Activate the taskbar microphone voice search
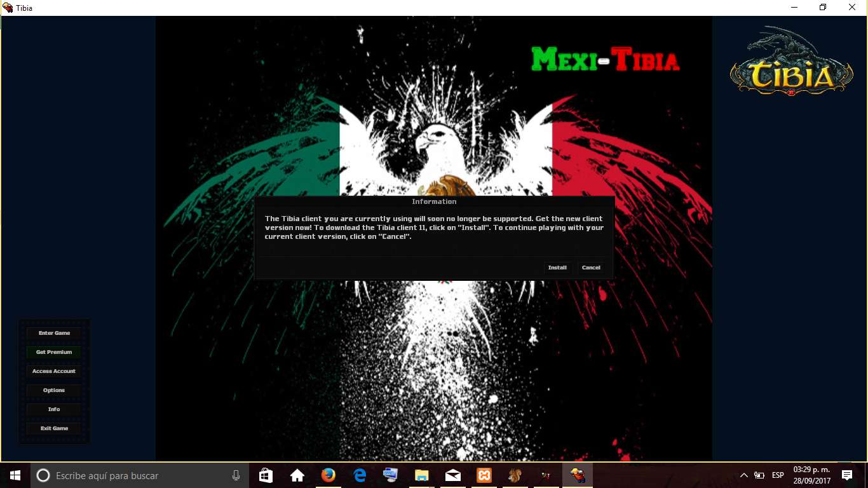Viewport: 868px width, 488px height. (x=236, y=475)
